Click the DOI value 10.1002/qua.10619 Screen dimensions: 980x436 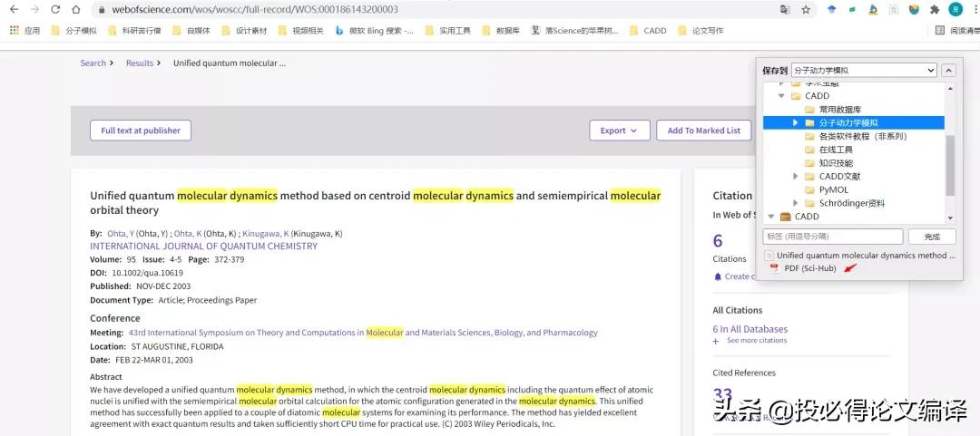tap(148, 273)
